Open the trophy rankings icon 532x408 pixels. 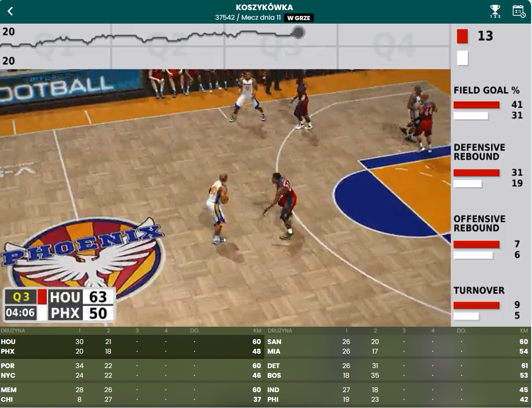click(x=495, y=11)
